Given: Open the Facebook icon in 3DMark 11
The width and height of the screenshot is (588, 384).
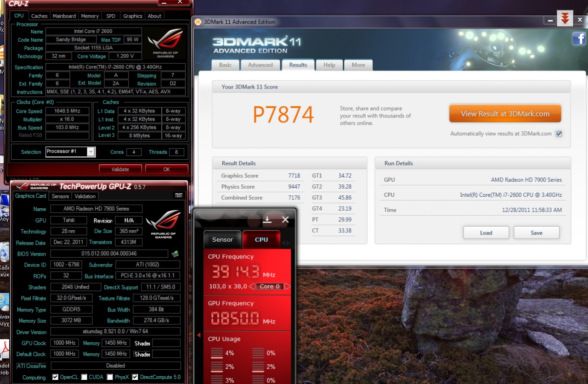Looking at the screenshot, I should 579,39.
